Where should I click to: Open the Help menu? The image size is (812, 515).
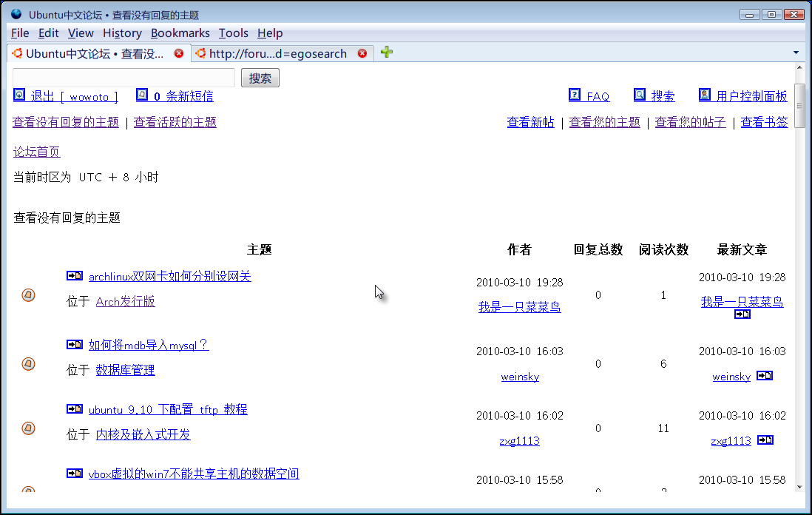click(270, 33)
